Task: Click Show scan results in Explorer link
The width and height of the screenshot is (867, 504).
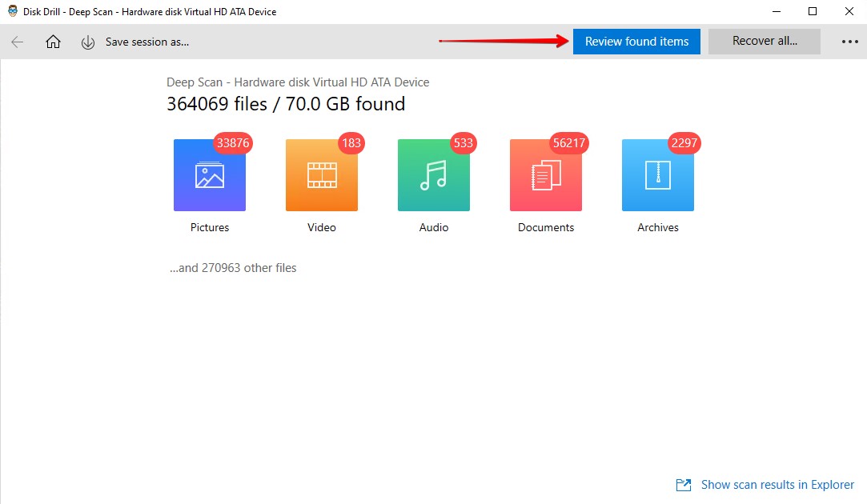Action: pyautogui.click(x=777, y=485)
